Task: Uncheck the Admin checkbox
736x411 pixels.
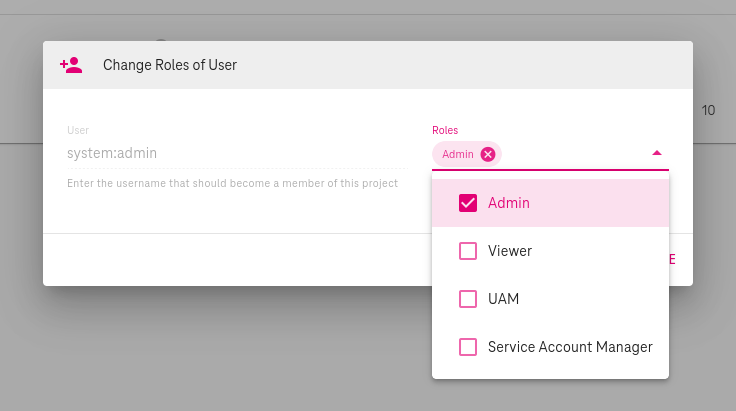Action: point(467,203)
